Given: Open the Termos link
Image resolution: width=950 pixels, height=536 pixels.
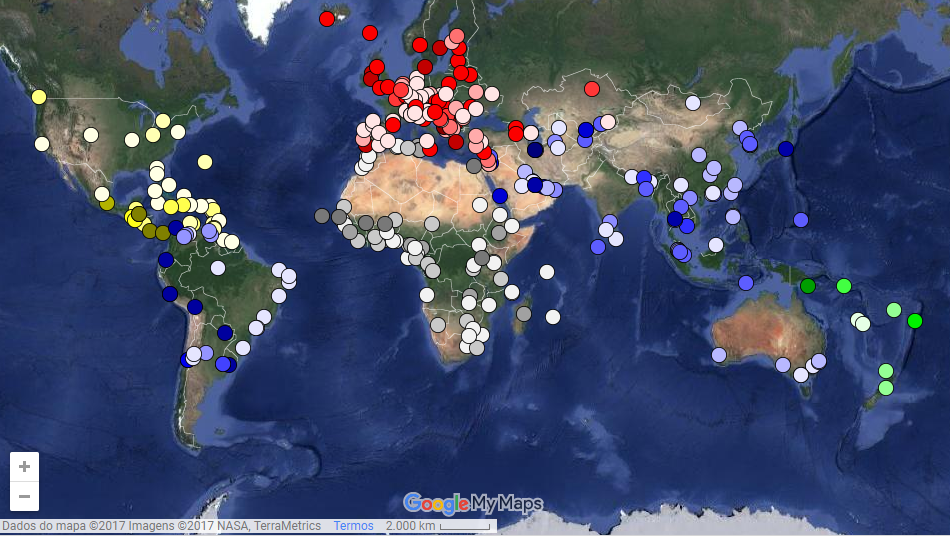Looking at the screenshot, I should pyautogui.click(x=353, y=526).
